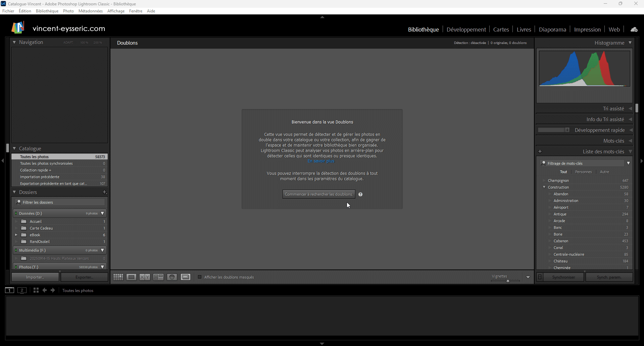The image size is (644, 346).
Task: Add keyword using plus icon
Action: tap(540, 151)
